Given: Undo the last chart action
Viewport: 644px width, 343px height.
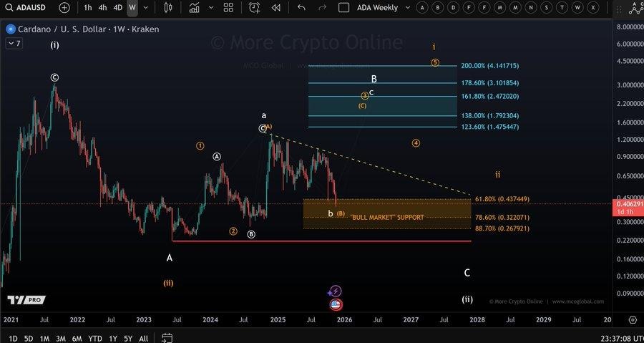Looking at the screenshot, I should coord(301,7).
